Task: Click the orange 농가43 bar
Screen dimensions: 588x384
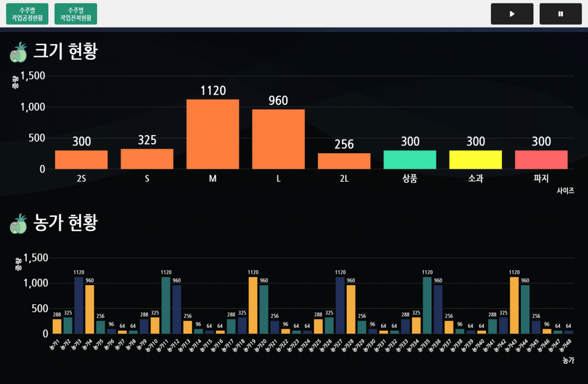Action: (x=514, y=305)
